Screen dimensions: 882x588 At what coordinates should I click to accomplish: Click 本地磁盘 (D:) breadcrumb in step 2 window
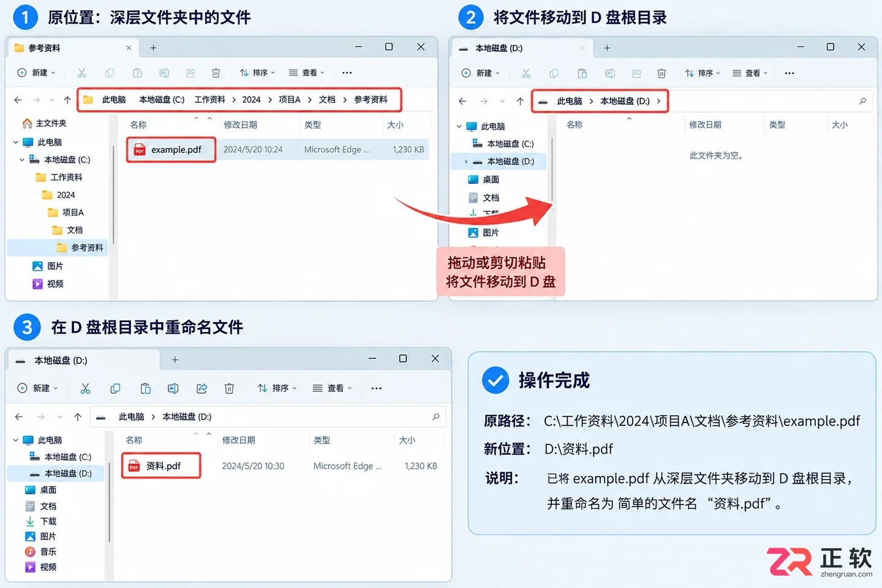(625, 101)
